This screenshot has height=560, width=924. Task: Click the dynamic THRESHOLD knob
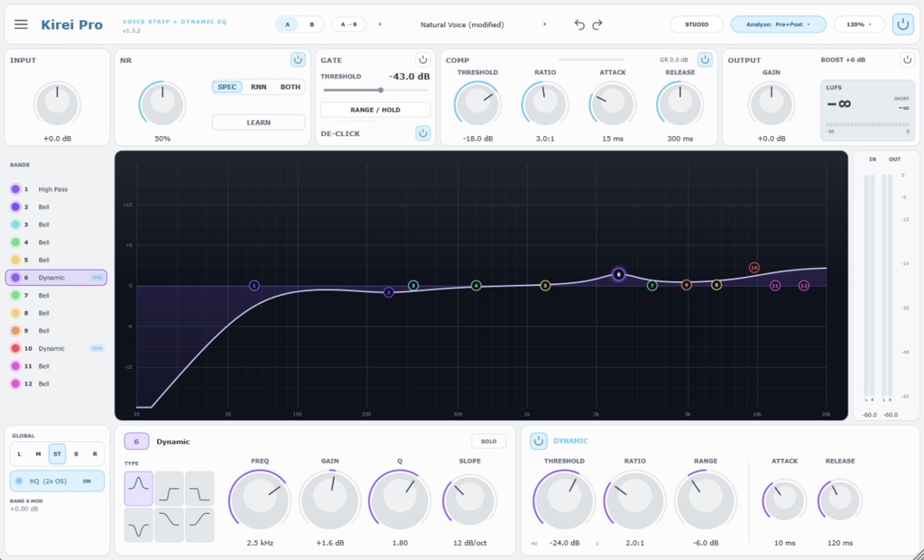[x=564, y=500]
